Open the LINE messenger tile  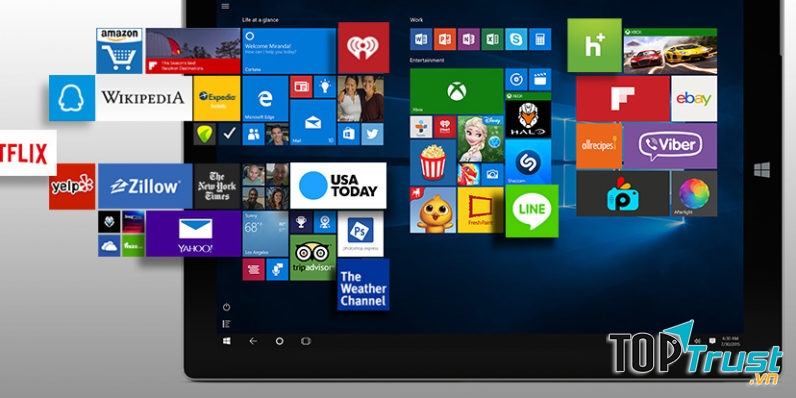(x=532, y=211)
